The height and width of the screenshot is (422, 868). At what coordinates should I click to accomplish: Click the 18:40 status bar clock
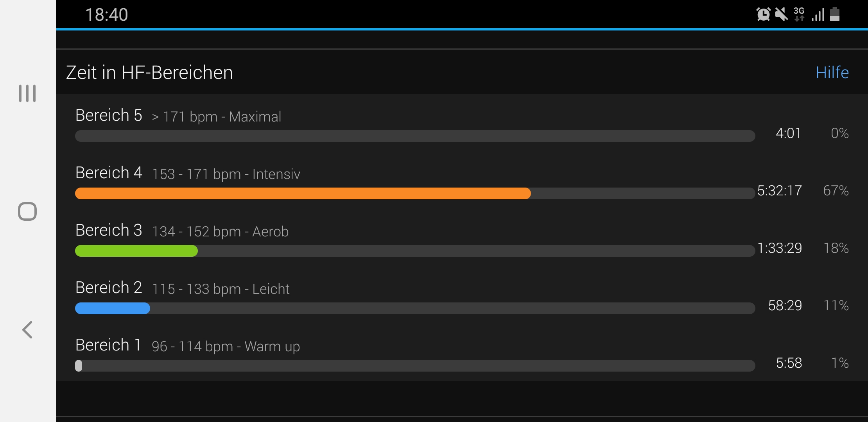point(106,15)
